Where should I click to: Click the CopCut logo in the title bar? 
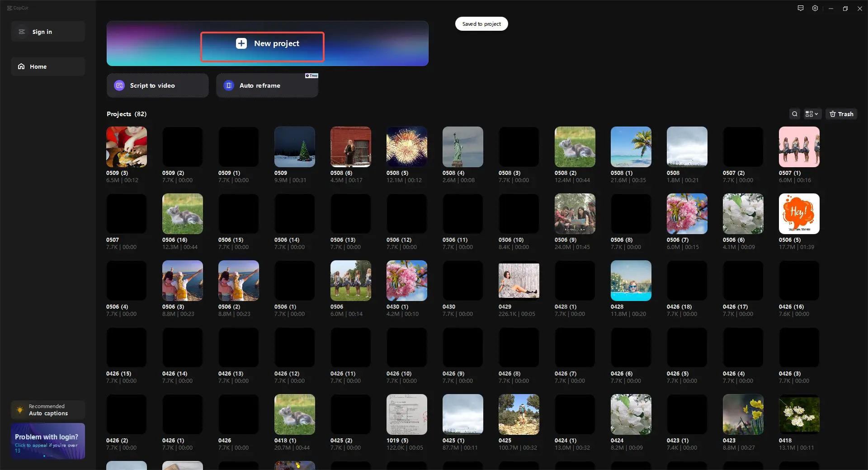pyautogui.click(x=18, y=8)
